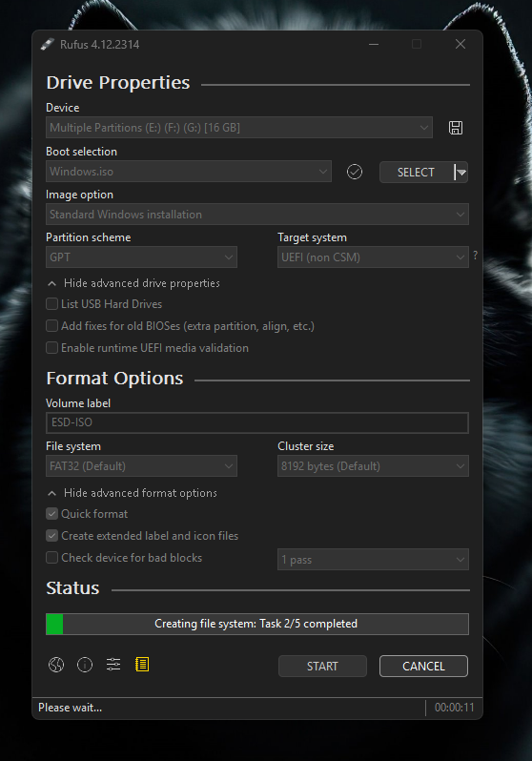This screenshot has height=761, width=532.
Task: Open the Partition scheme GPT dropdown
Action: pyautogui.click(x=141, y=257)
